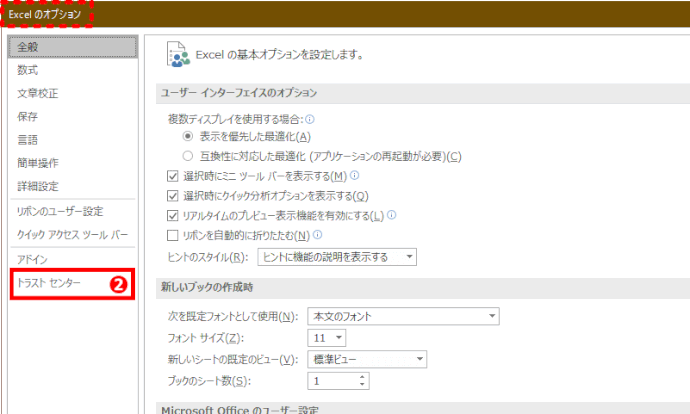690x414 pixels.
Task: Open the ヒントのスタイル dropdown
Action: (337, 257)
